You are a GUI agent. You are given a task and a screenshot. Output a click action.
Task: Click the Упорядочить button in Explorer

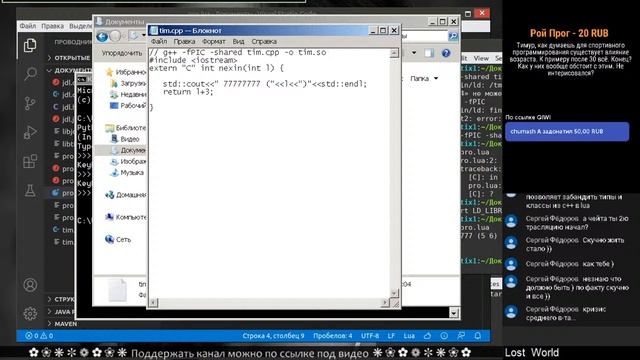point(122,53)
